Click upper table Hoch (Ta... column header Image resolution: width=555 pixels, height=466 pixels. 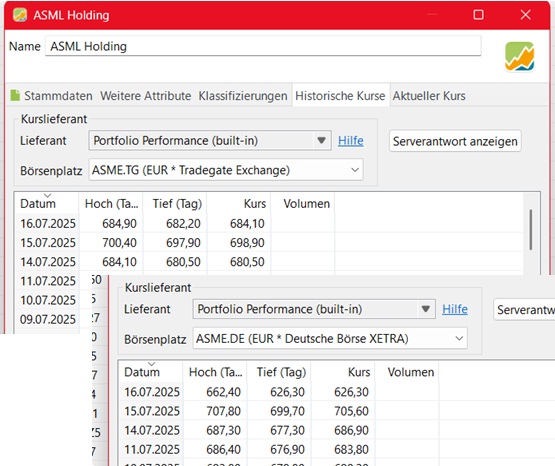pyautogui.click(x=111, y=204)
